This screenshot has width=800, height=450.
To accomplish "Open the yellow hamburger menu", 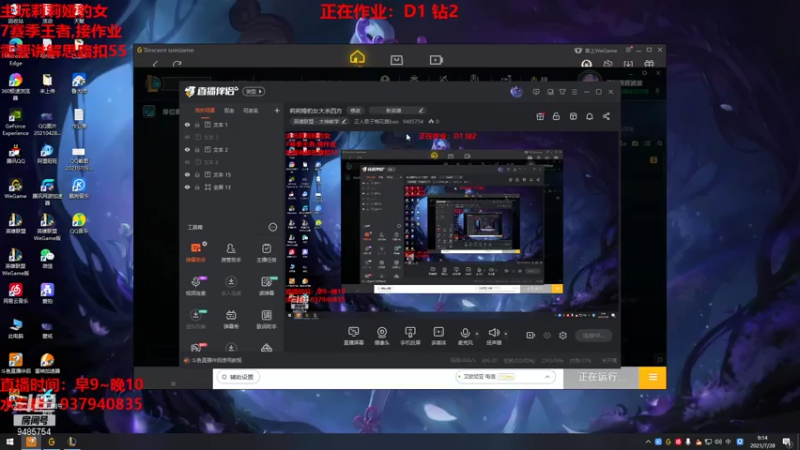I will [653, 378].
